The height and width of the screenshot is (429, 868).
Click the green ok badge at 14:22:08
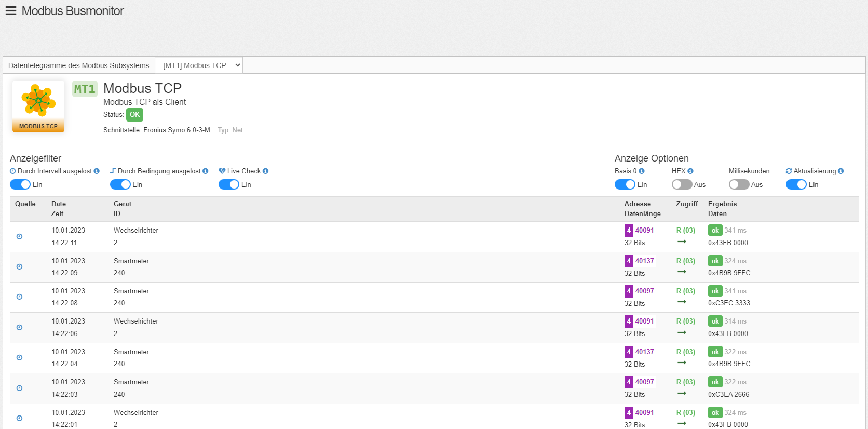pyautogui.click(x=715, y=291)
